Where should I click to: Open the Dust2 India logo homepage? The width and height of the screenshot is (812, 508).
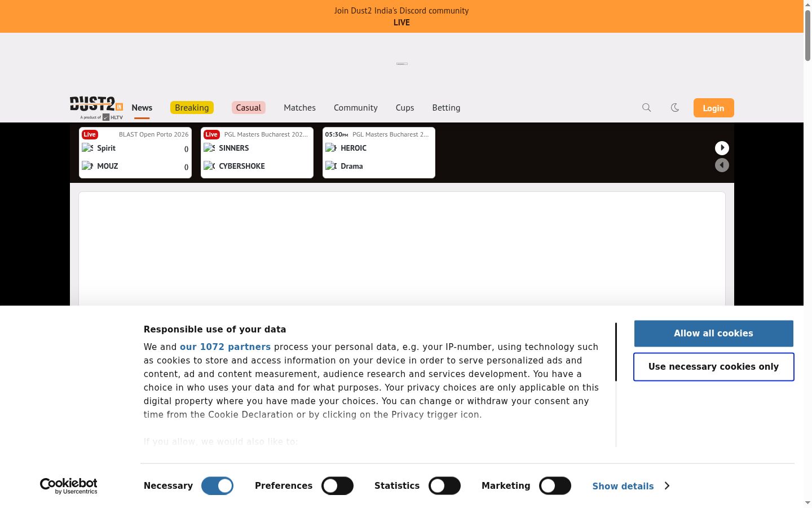tap(96, 108)
